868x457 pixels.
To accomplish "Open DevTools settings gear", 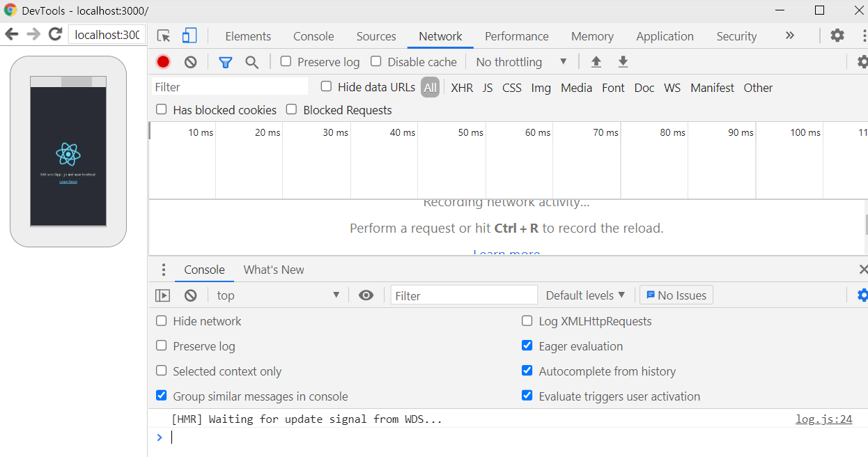I will [837, 34].
